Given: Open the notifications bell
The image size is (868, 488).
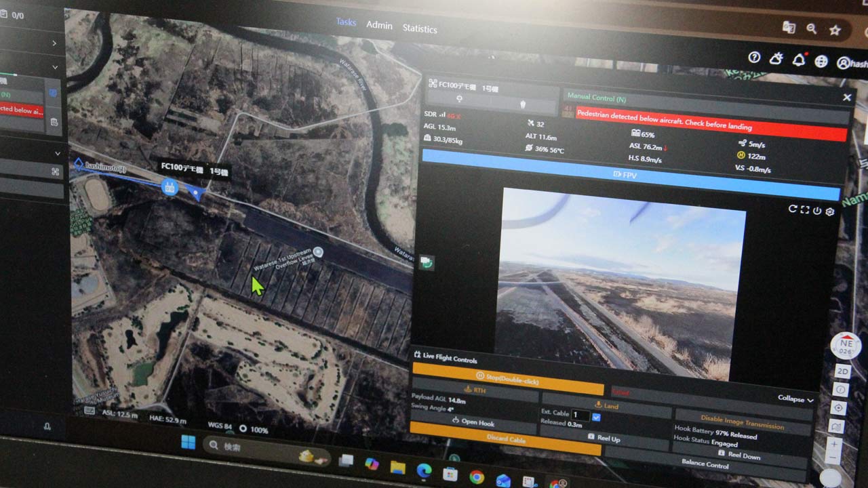Looking at the screenshot, I should click(x=799, y=60).
